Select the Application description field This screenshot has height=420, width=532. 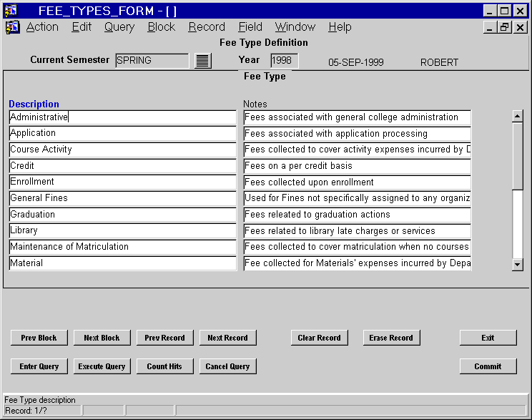tap(122, 133)
